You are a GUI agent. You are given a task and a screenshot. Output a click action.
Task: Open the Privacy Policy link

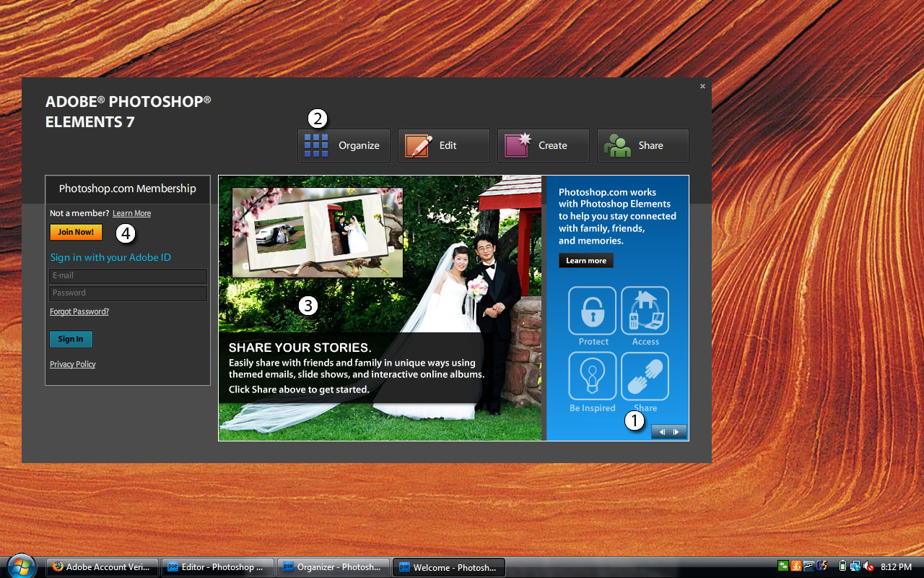pos(73,364)
